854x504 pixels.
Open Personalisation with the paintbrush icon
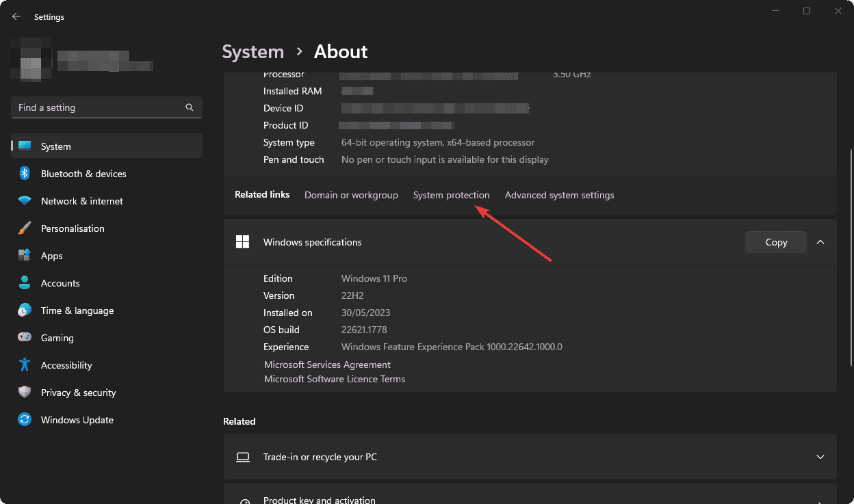(x=25, y=228)
